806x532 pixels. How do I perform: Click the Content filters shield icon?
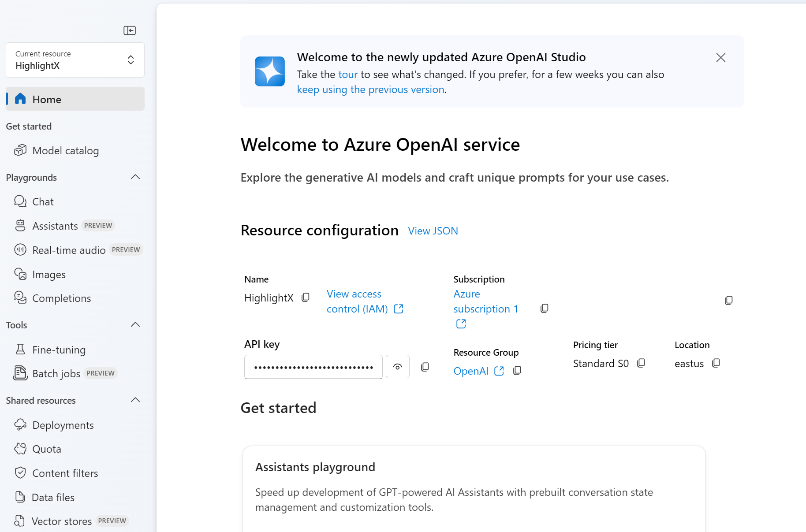click(x=20, y=473)
